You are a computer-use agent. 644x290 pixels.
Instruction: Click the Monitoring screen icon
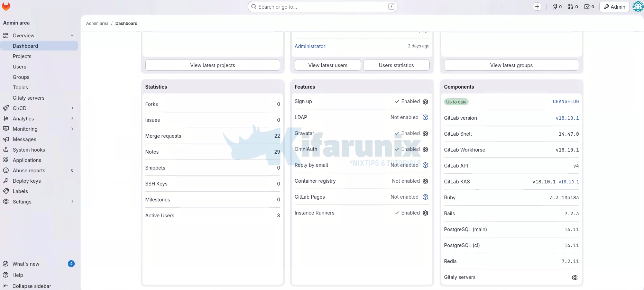[6, 129]
